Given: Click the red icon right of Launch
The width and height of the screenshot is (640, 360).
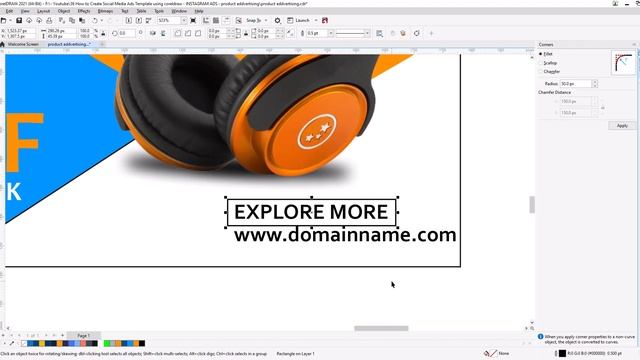Looking at the screenshot, I should pyautogui.click(x=325, y=20).
